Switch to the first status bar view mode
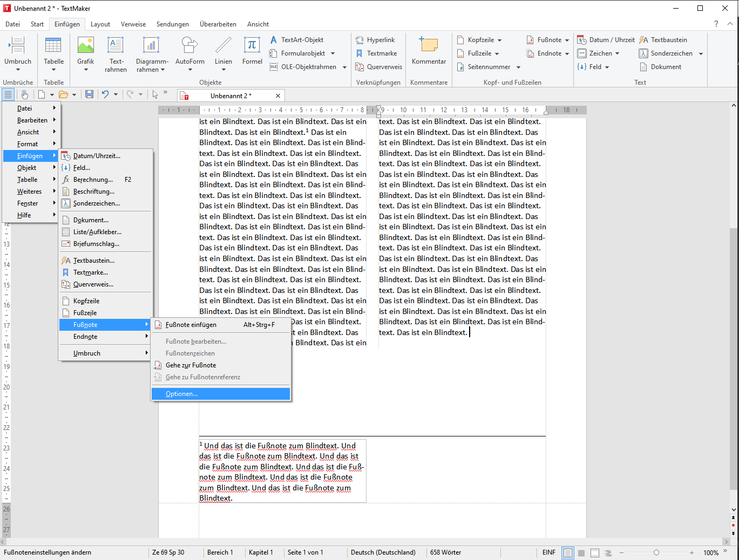Viewport: 739px width, 560px height. tap(567, 553)
